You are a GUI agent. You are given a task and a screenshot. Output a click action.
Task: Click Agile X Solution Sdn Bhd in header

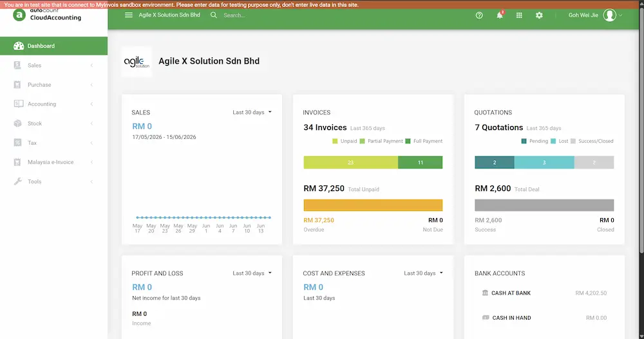click(169, 15)
